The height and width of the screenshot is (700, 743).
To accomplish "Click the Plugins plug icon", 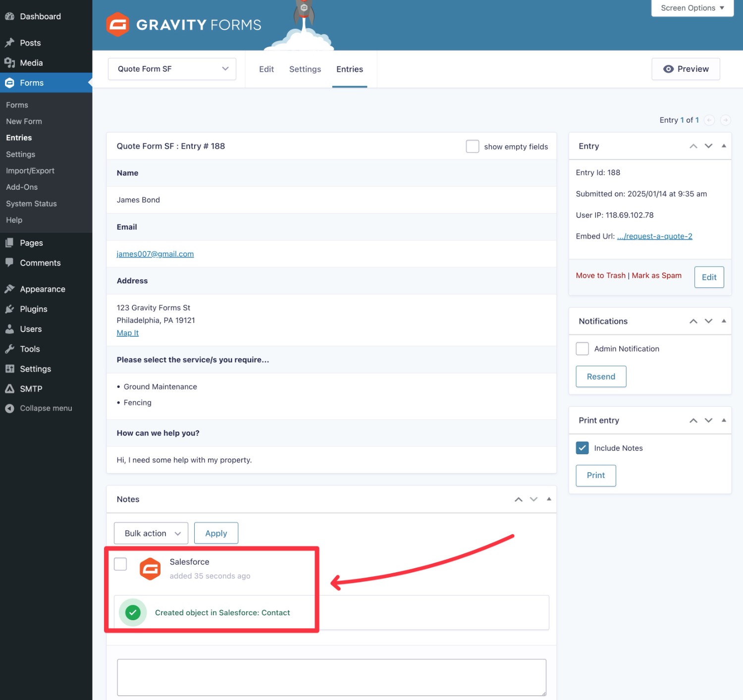I will (9, 309).
